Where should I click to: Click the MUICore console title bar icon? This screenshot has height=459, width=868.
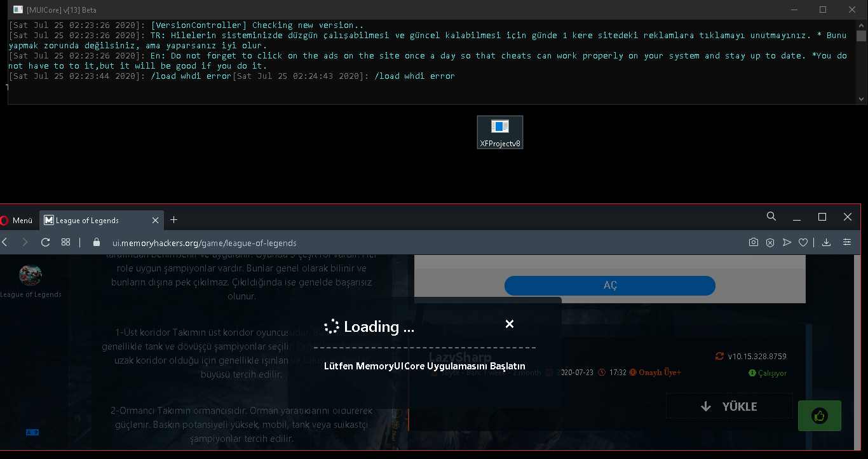18,10
